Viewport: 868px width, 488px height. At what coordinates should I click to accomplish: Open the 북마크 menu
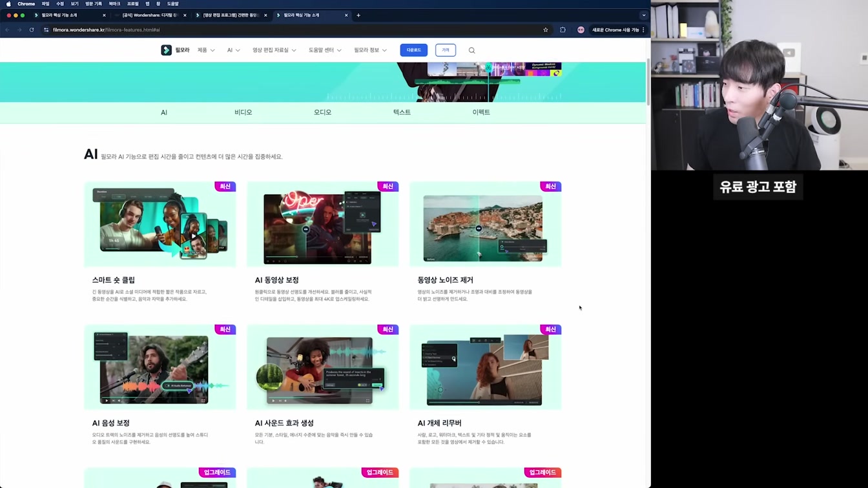[114, 4]
